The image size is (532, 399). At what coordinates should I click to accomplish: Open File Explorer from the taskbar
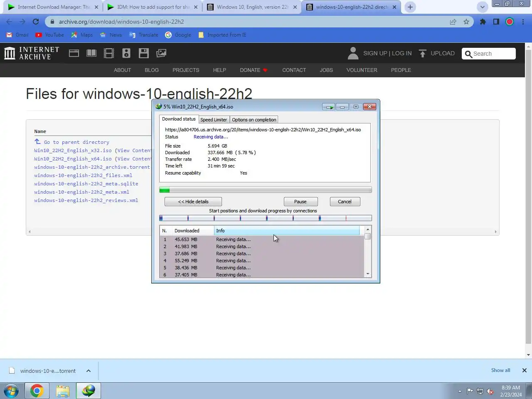tap(63, 391)
